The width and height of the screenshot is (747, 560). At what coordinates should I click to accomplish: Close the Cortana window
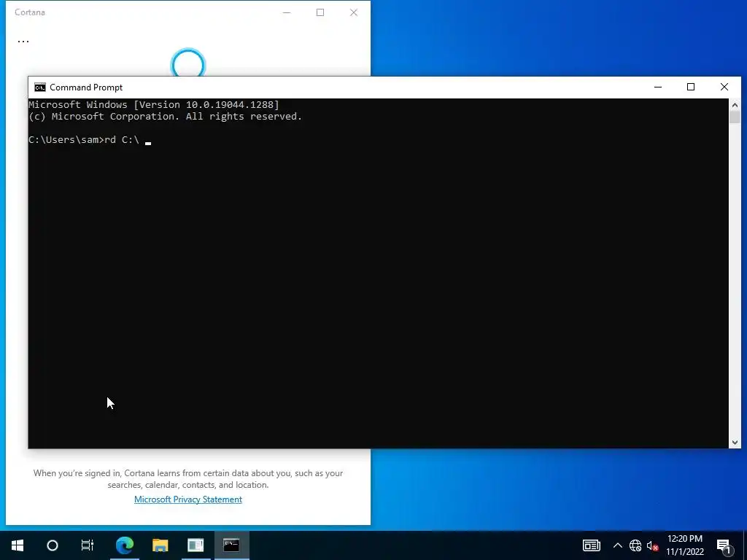coord(354,12)
